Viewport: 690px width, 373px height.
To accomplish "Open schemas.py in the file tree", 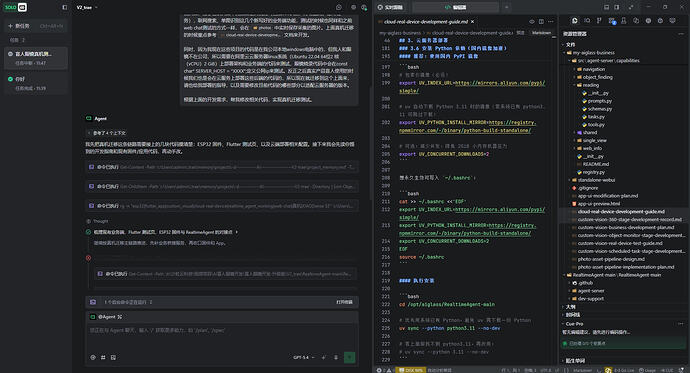I will click(x=596, y=109).
